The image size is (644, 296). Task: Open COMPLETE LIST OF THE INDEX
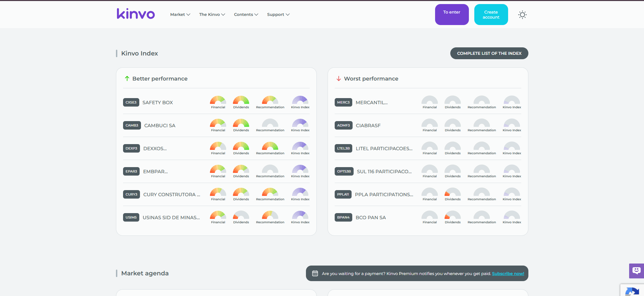(489, 53)
